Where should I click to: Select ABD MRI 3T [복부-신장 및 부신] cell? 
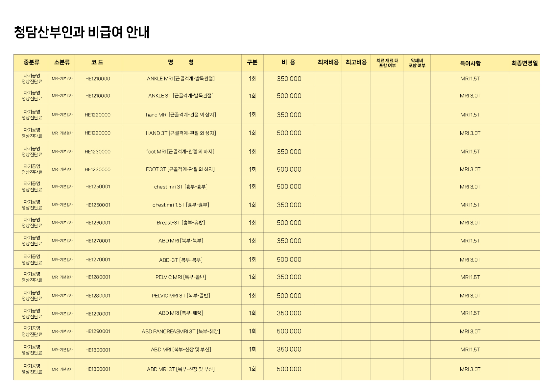coord(181,369)
